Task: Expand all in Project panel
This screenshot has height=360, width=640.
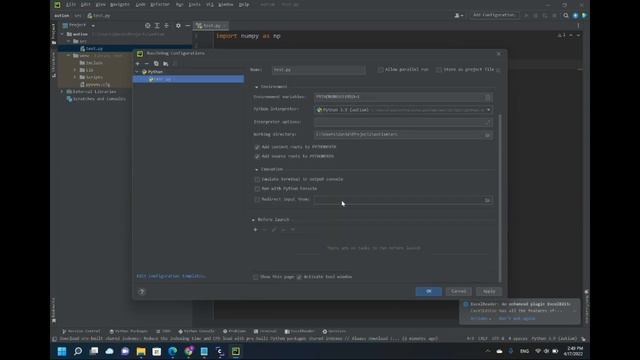Action: point(157,25)
